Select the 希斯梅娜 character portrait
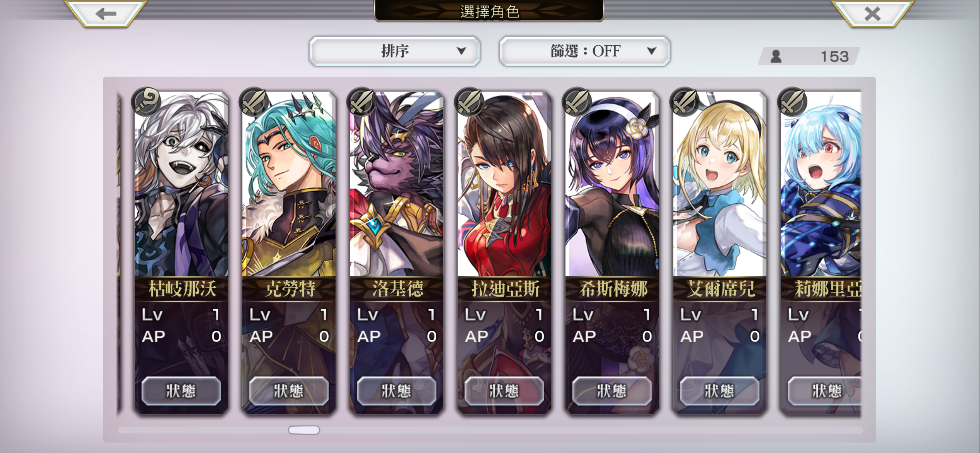980x453 pixels. click(612, 184)
